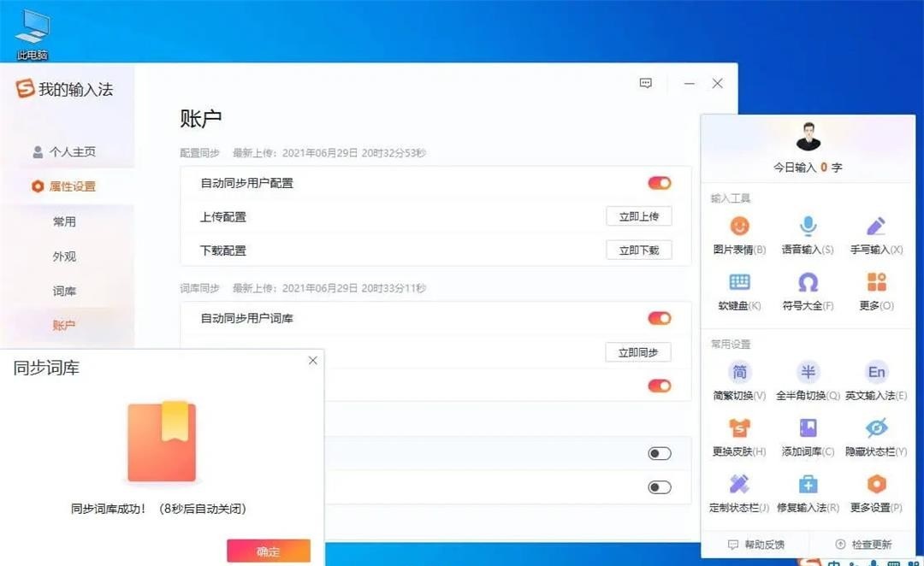
Task: Click the user avatar picture
Action: (808, 136)
